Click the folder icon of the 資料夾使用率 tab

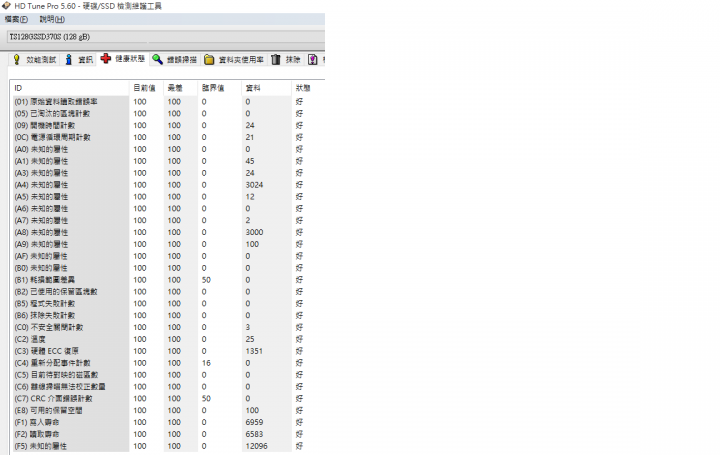209,60
